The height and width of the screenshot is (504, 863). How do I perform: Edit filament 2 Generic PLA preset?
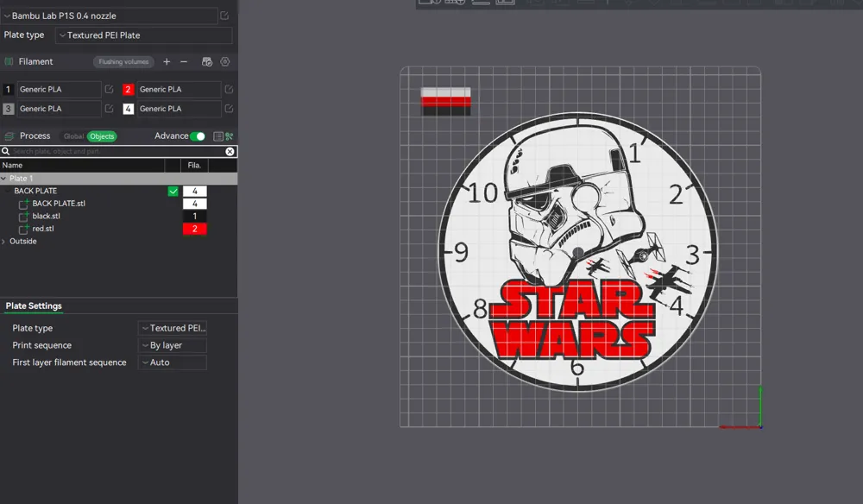[229, 89]
